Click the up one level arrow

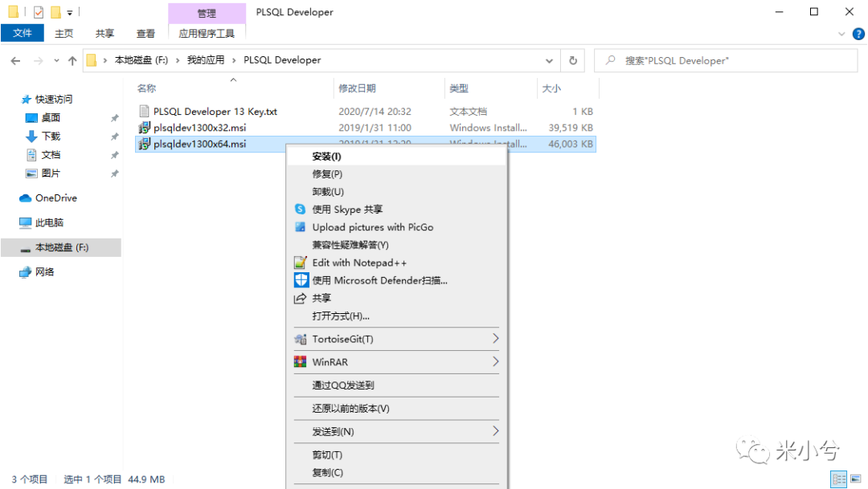[x=72, y=61]
